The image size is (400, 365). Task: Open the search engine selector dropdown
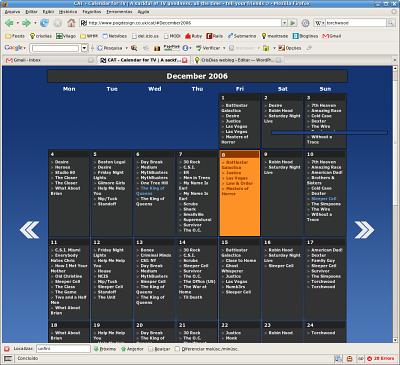(319, 23)
